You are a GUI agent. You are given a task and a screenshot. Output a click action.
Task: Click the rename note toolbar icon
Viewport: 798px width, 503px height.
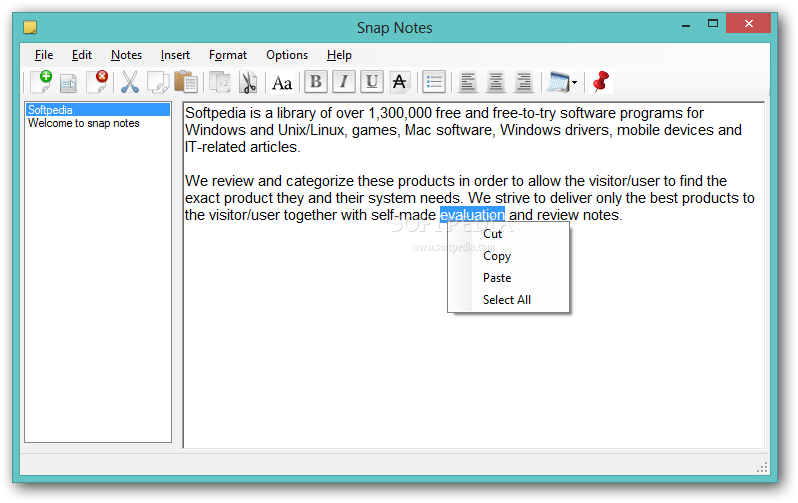pos(68,83)
